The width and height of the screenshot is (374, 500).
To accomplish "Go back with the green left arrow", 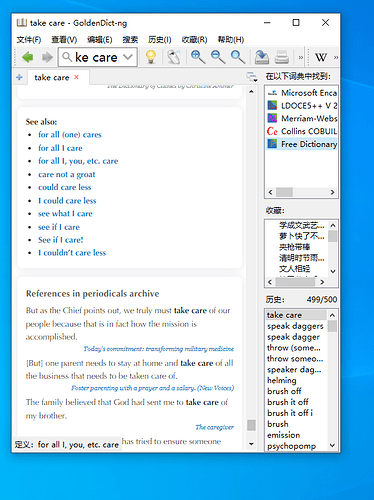I will point(27,57).
